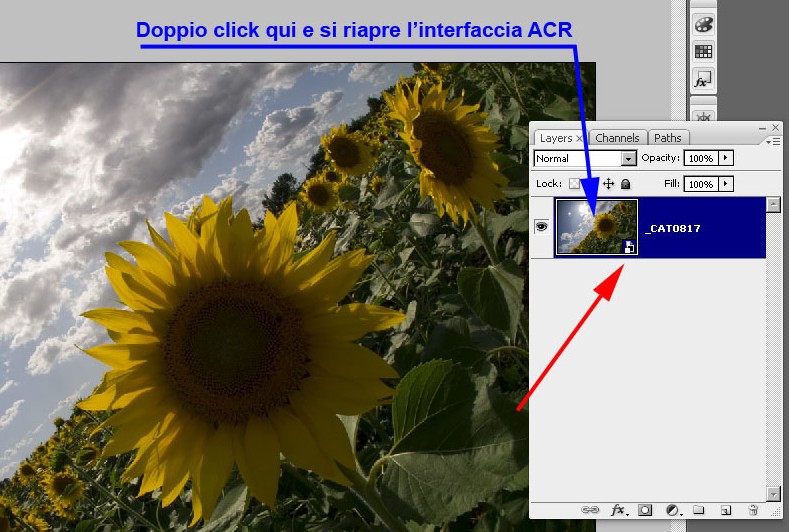Close the Layers panel window

775,128
